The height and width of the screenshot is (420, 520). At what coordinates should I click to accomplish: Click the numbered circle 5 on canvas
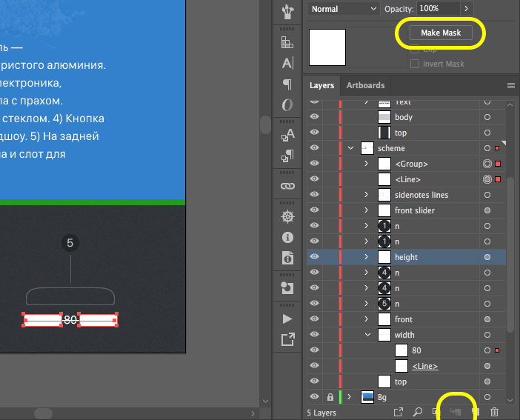70,243
